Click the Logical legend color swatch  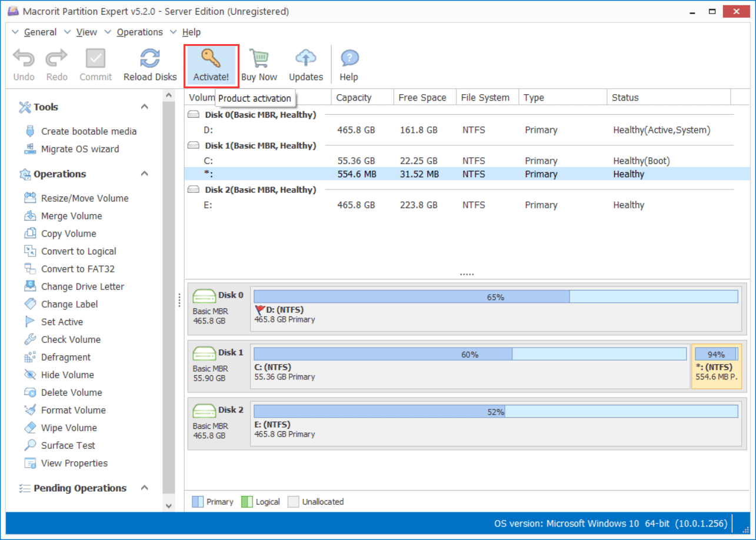coord(247,502)
